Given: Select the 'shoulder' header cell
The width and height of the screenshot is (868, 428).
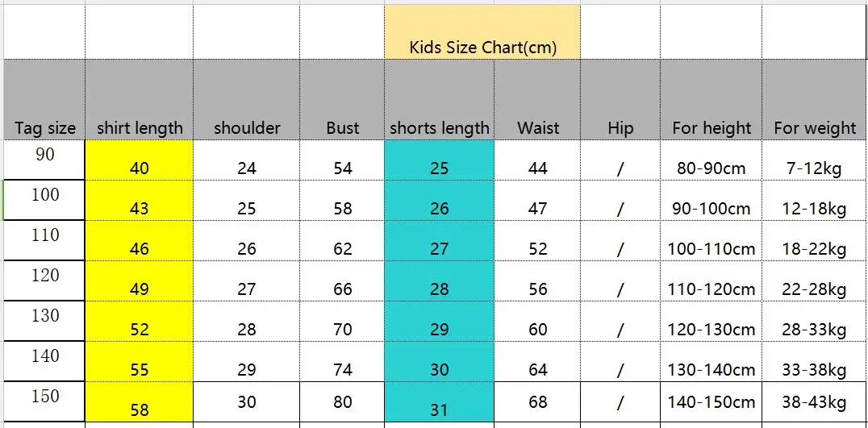Looking at the screenshot, I should point(246,99).
